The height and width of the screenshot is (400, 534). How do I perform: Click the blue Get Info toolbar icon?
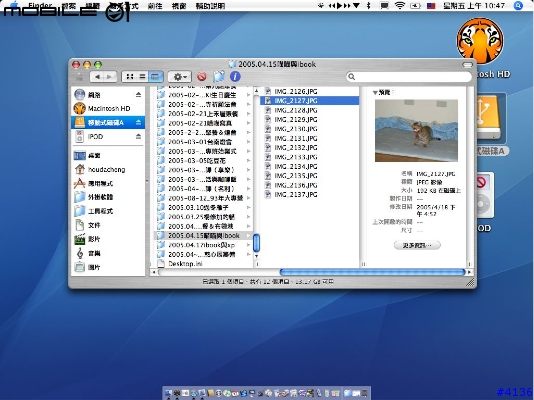(x=235, y=76)
